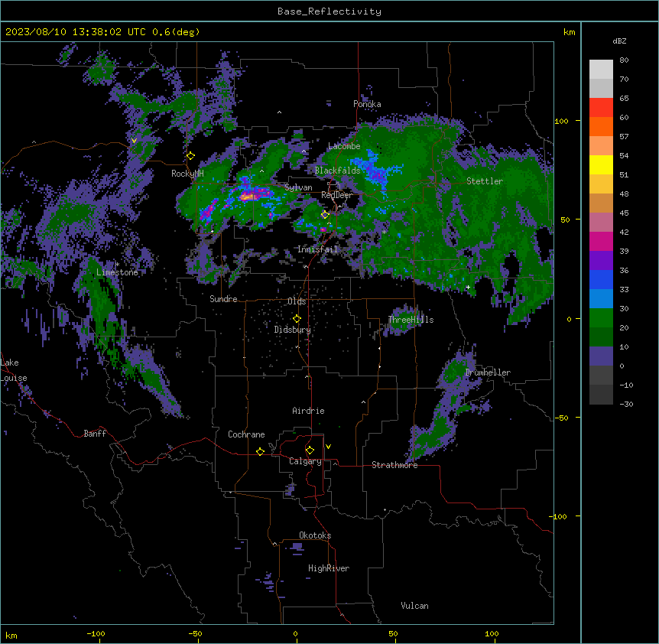Click the -50 tick on the bottom axis
The width and height of the screenshot is (659, 644).
click(195, 633)
